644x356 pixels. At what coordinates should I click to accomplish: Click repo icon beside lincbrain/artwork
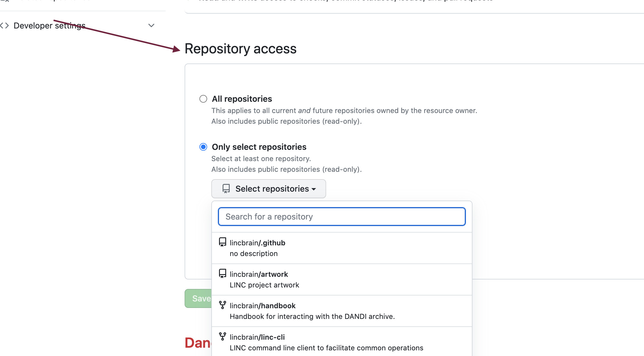pyautogui.click(x=222, y=274)
